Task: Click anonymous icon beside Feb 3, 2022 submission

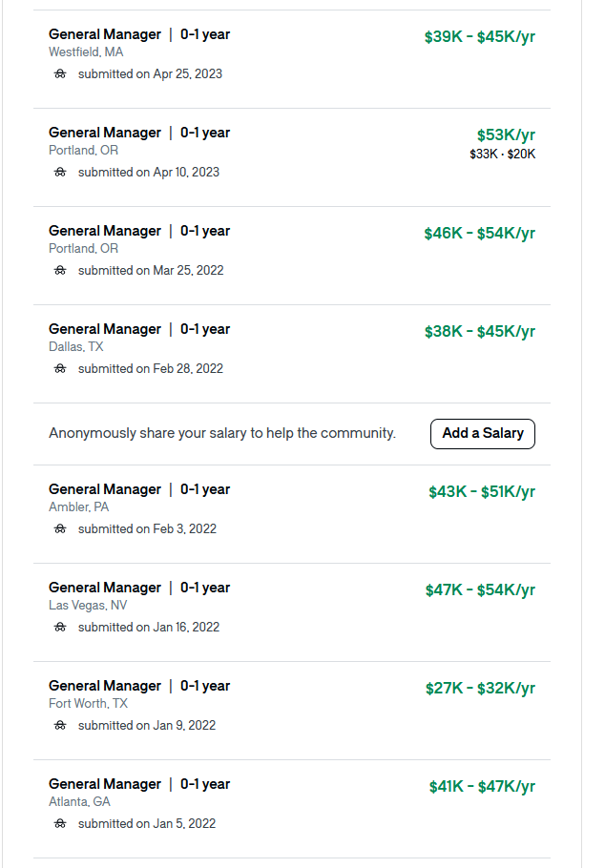Action: (x=60, y=528)
